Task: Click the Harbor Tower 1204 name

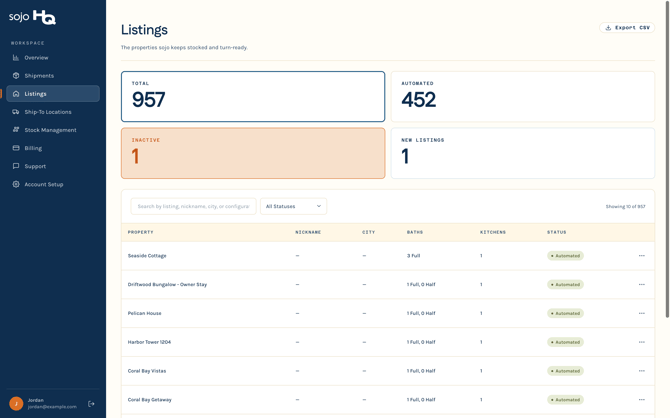Action: coord(149,342)
